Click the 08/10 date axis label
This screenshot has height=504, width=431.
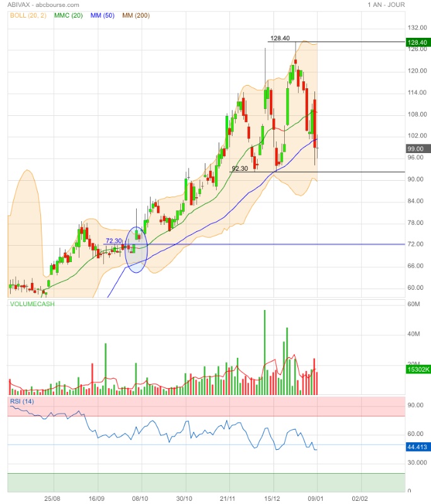coord(140,499)
